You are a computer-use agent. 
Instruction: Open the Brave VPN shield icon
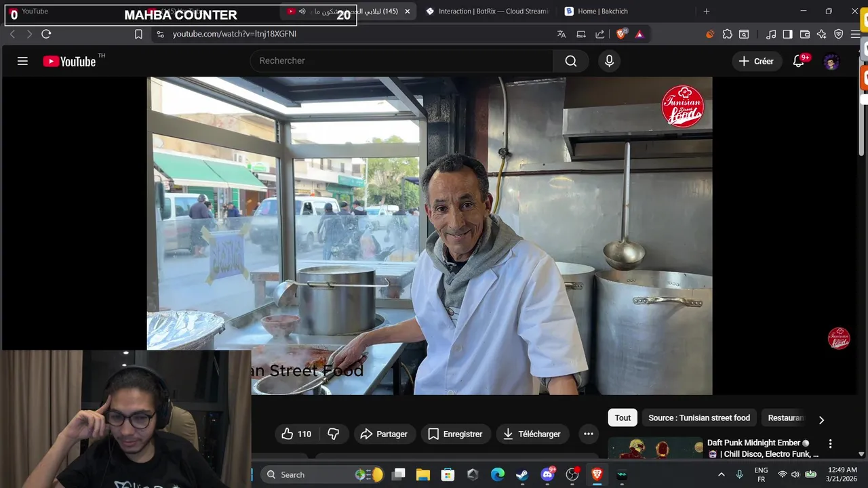839,34
